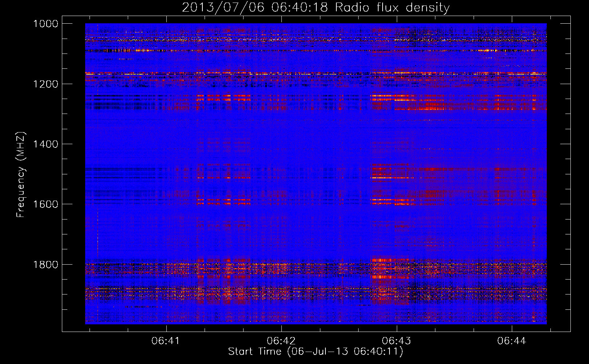This screenshot has height=364, width=589.
Task: Select the 1000 frequency tick label
Action: (x=46, y=24)
